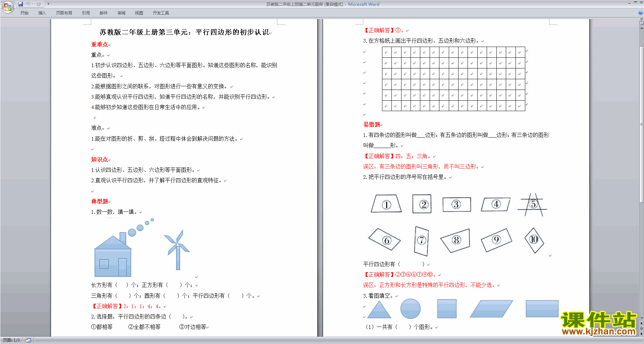Click the text 1.数一数，填一填。
644x344 pixels.
tap(114, 212)
